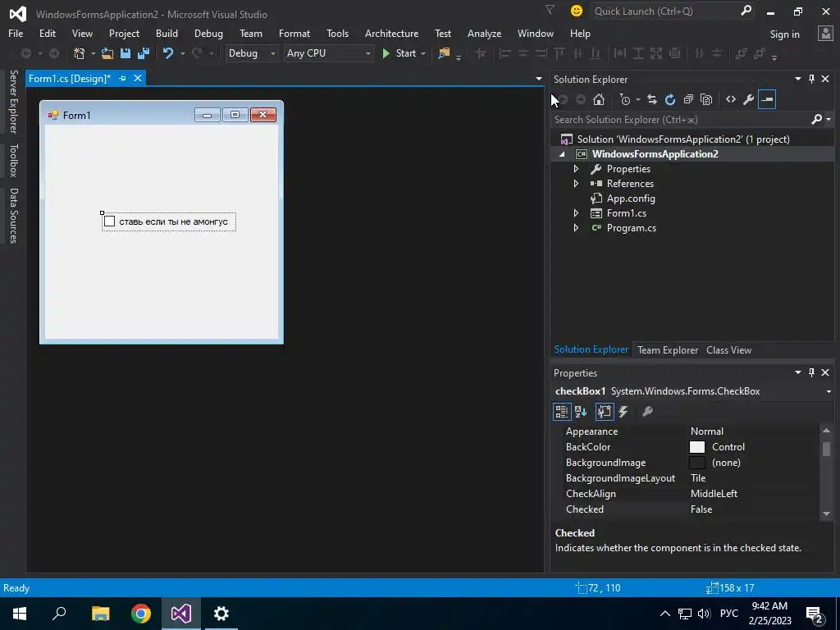Select the App.config file in the tree
The image size is (840, 630).
pos(631,199)
